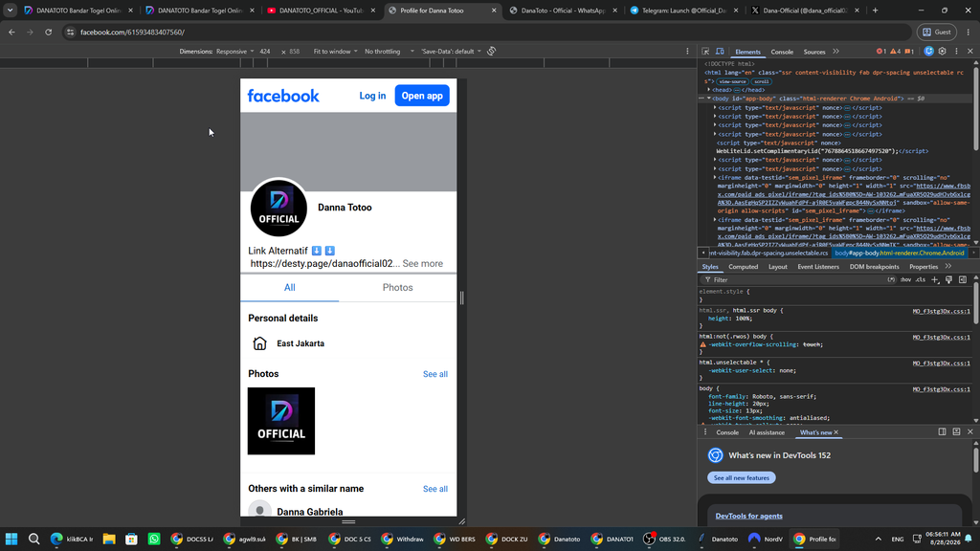Rotate the device viewport icon
Viewport: 980px width, 551px height.
click(492, 52)
